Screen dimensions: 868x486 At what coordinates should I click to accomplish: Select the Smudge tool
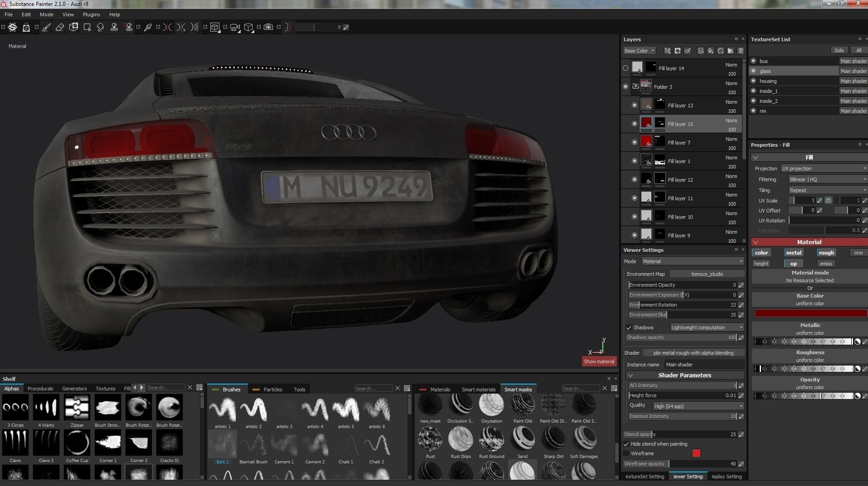click(x=101, y=27)
